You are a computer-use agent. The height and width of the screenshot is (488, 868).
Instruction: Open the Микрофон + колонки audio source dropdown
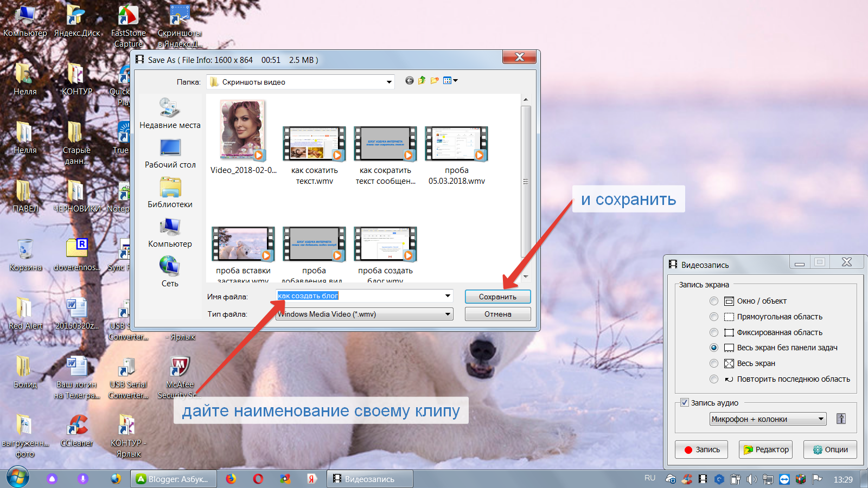[x=768, y=419]
